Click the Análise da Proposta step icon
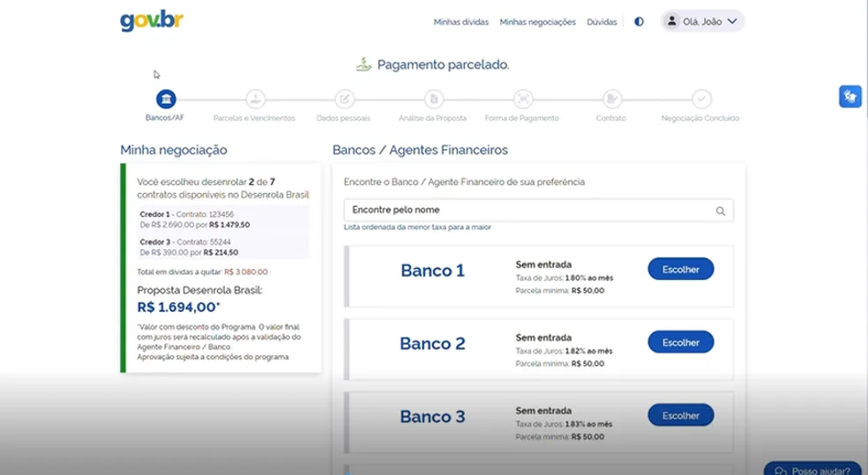868x475 pixels. tap(433, 99)
